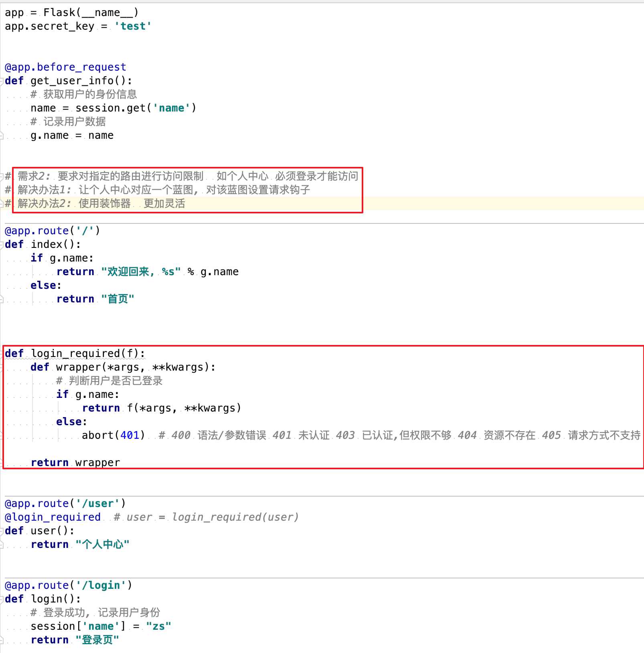Click the else: line inside wrapper
The width and height of the screenshot is (644, 653).
pyautogui.click(x=72, y=422)
